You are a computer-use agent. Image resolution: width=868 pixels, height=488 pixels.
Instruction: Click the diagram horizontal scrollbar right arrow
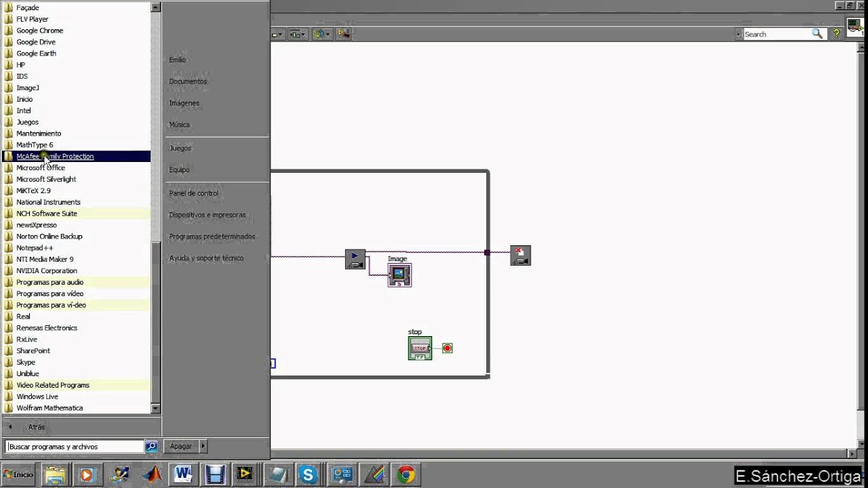pyautogui.click(x=853, y=453)
